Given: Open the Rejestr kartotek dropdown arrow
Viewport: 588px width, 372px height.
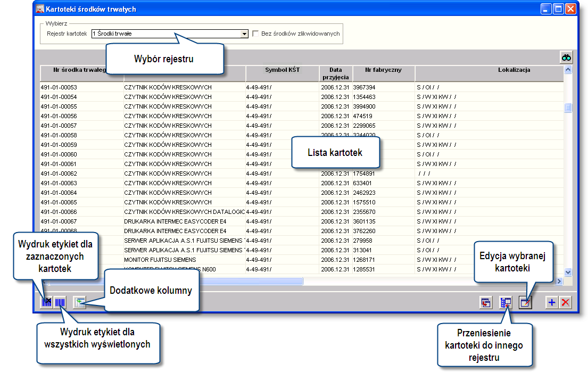Looking at the screenshot, I should pyautogui.click(x=244, y=34).
